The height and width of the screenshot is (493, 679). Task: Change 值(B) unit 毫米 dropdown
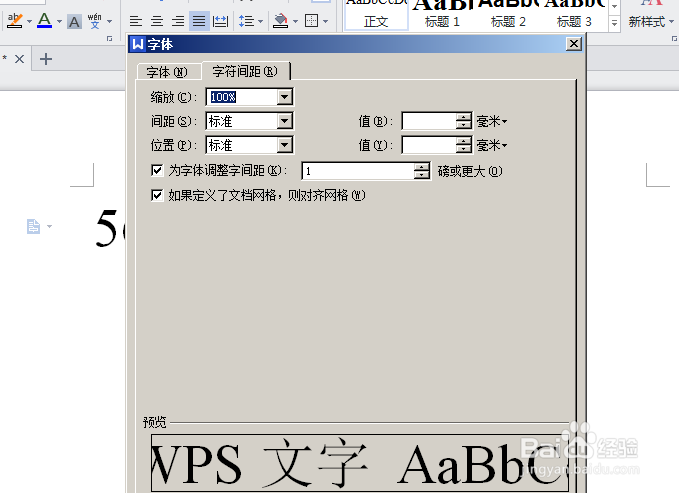click(491, 121)
